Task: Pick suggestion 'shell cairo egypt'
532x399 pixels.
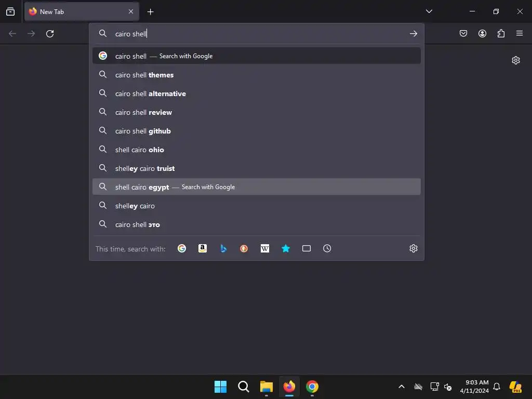Action: pyautogui.click(x=257, y=187)
